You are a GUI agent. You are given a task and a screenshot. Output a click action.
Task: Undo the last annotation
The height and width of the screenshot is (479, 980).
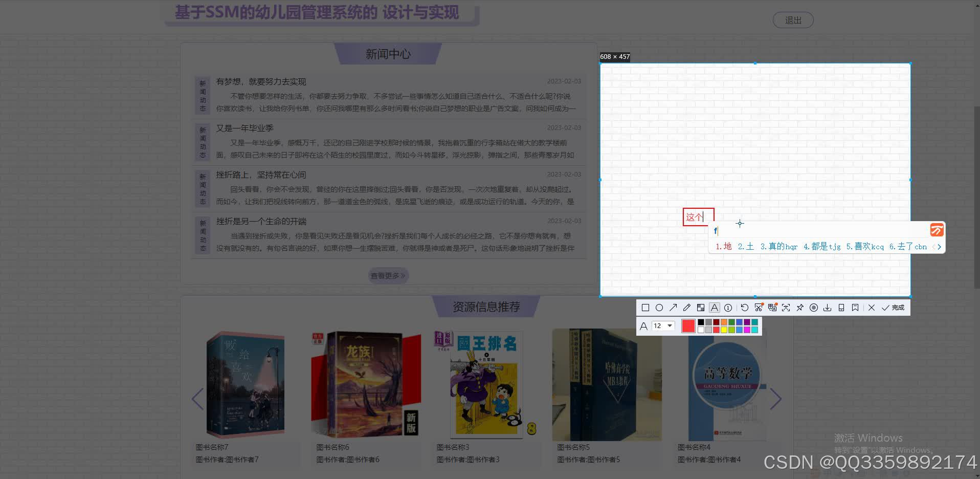pos(745,308)
